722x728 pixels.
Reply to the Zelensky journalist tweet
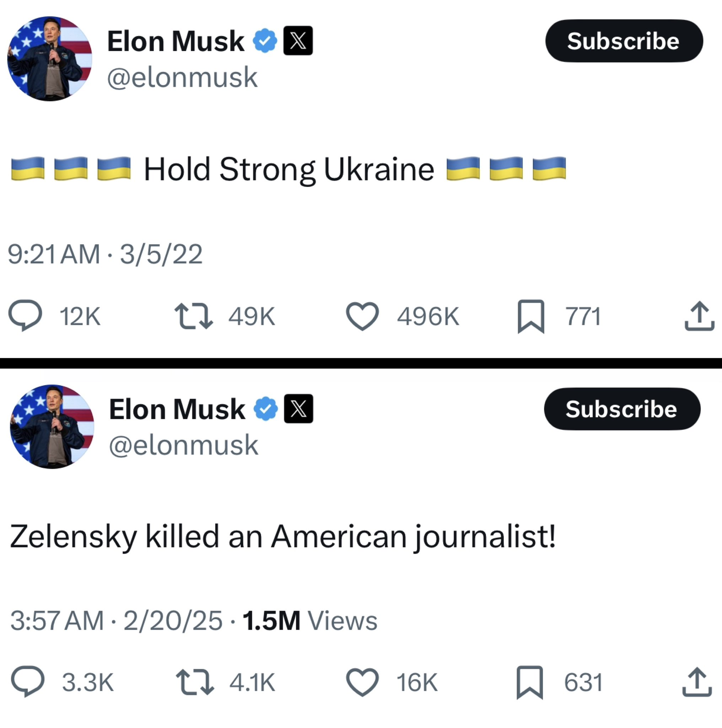tap(28, 682)
